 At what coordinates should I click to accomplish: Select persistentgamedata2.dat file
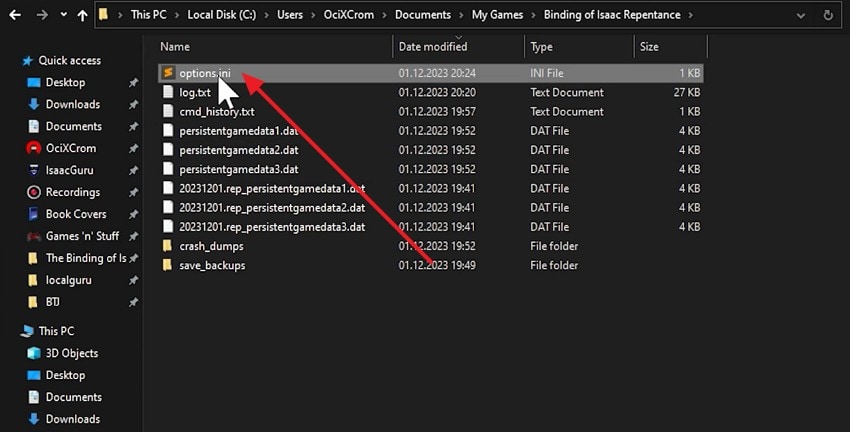pyautogui.click(x=239, y=150)
